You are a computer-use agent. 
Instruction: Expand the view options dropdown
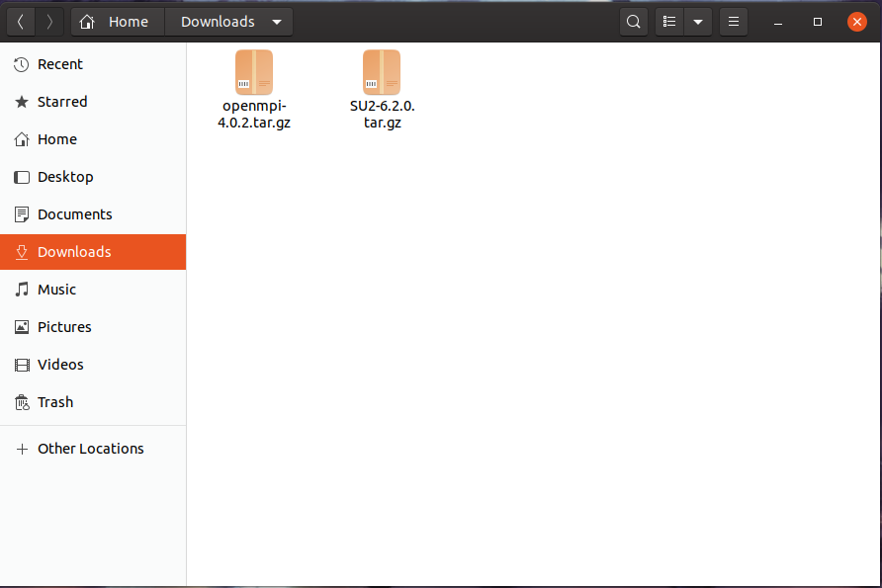point(698,21)
